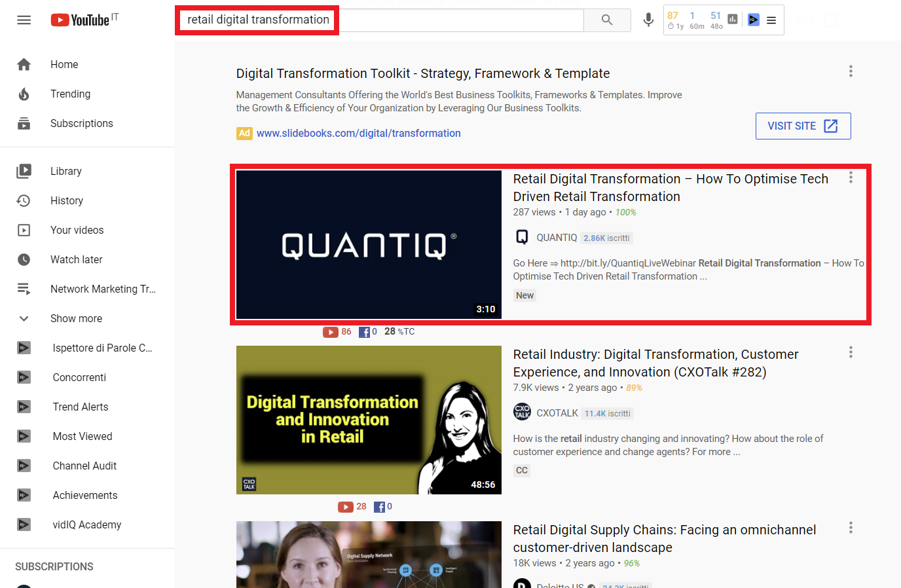Image resolution: width=901 pixels, height=588 pixels.
Task: Open options menu for the ad result
Action: point(851,71)
